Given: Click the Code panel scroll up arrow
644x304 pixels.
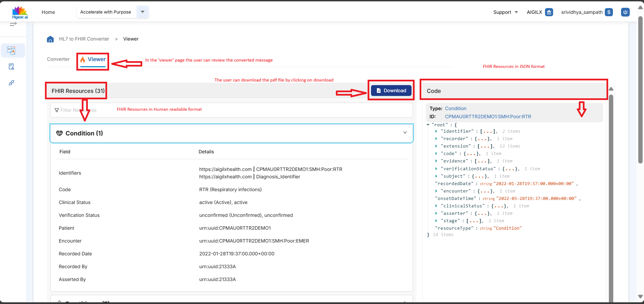Looking at the screenshot, I should tap(611, 89).
